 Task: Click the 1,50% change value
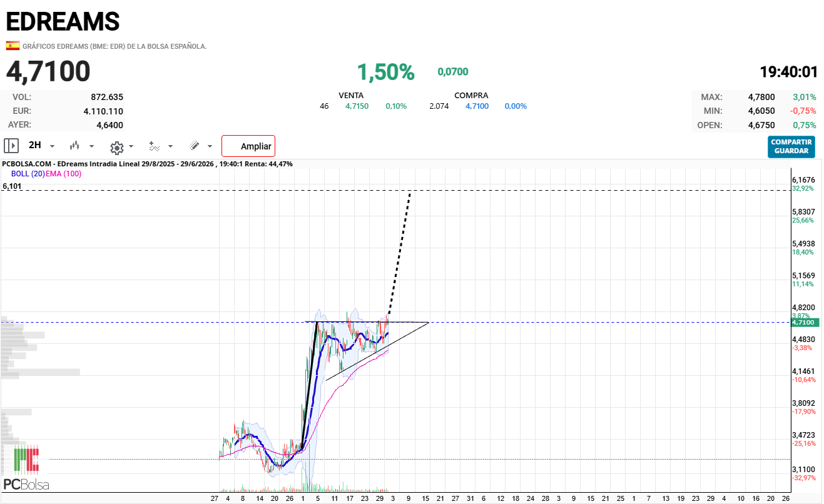(386, 72)
